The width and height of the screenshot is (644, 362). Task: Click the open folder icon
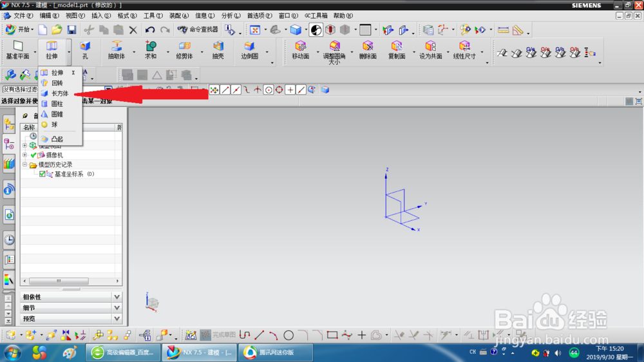(57, 30)
